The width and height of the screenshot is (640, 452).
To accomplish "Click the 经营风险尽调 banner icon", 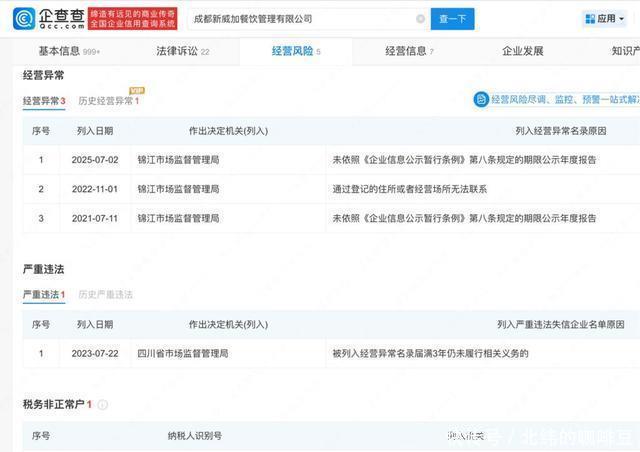I will tap(481, 100).
